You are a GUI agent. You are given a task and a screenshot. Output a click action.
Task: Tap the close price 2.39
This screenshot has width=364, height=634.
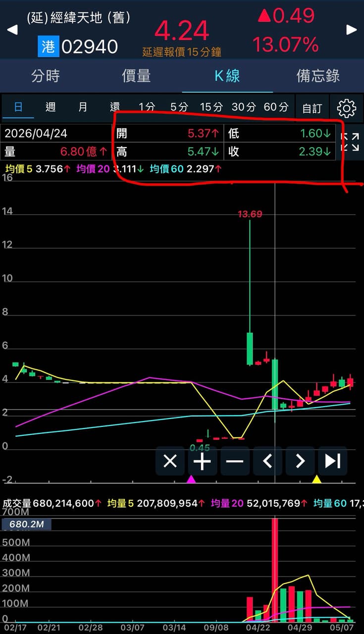coord(315,151)
